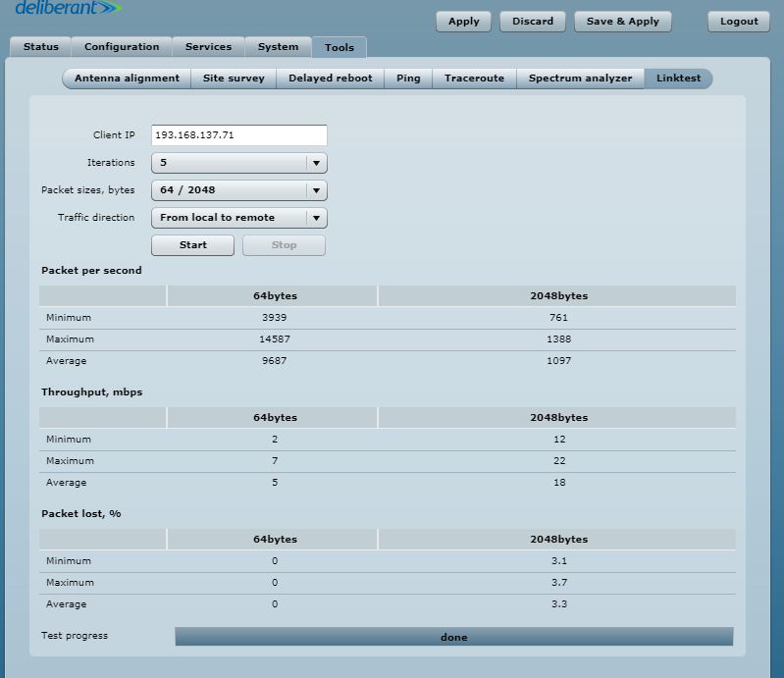Open the Configuration tab
Image resolution: width=784 pixels, height=678 pixels.
[122, 47]
